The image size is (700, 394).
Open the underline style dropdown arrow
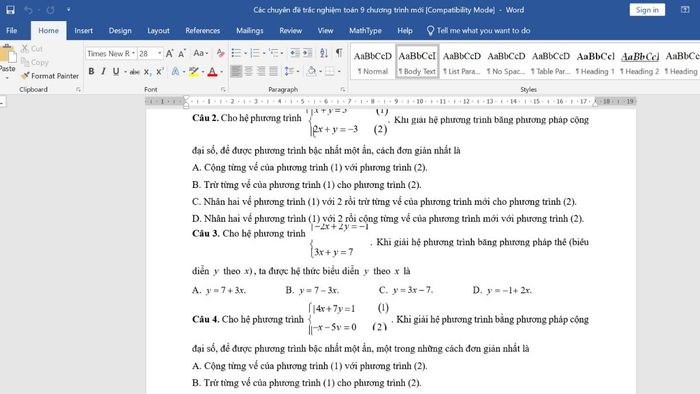125,71
